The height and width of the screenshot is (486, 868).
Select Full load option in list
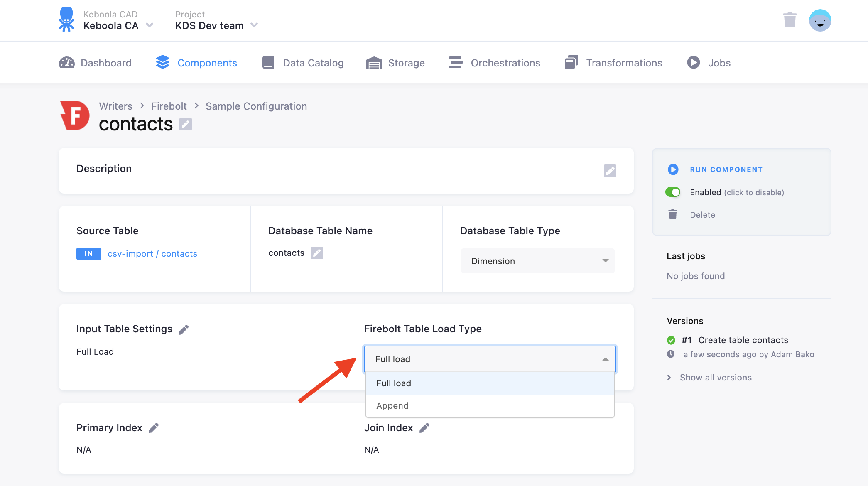[x=490, y=383]
